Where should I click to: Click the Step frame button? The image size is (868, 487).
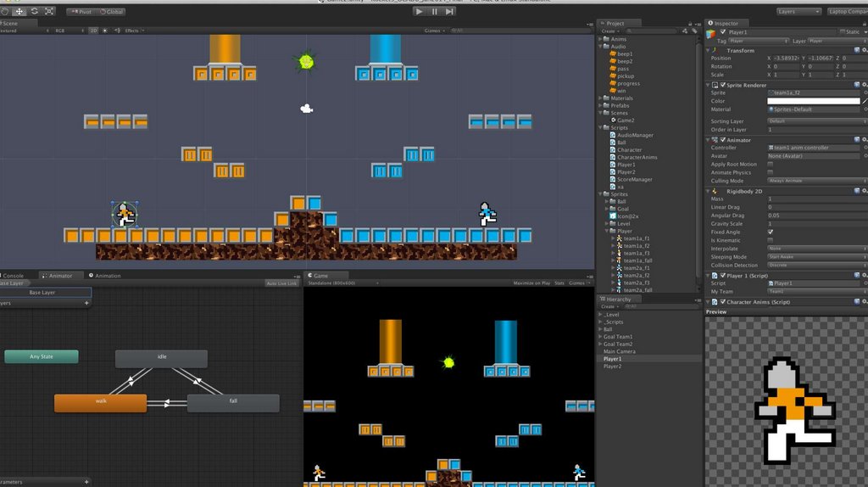451,11
